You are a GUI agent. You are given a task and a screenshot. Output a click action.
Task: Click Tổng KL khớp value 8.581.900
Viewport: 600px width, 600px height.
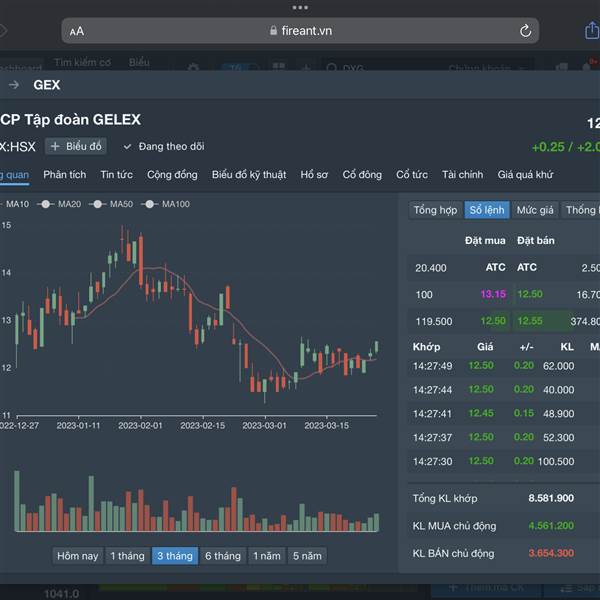[x=551, y=498]
